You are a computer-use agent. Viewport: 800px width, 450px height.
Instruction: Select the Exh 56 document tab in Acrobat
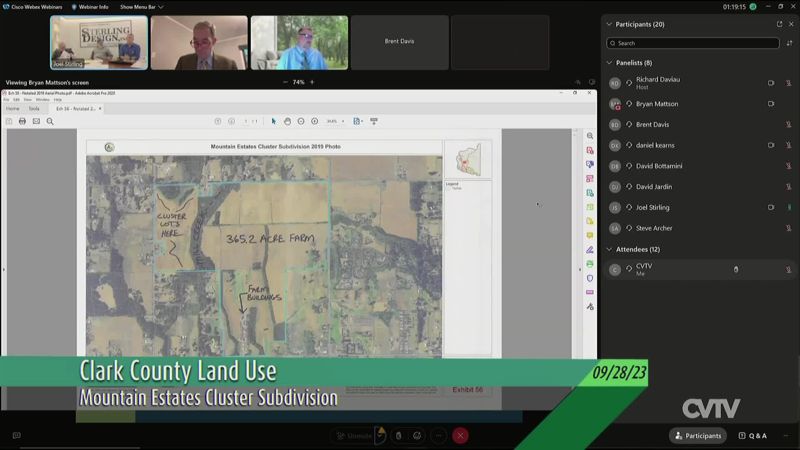click(x=76, y=109)
